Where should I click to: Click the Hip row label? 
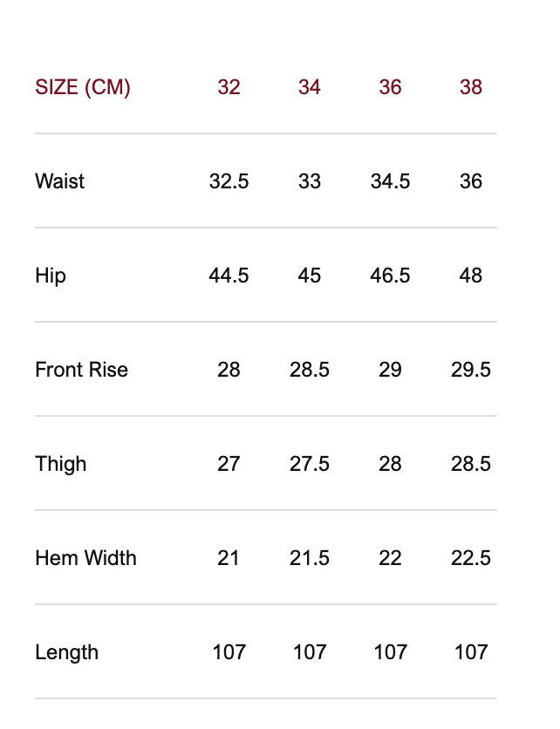point(51,276)
